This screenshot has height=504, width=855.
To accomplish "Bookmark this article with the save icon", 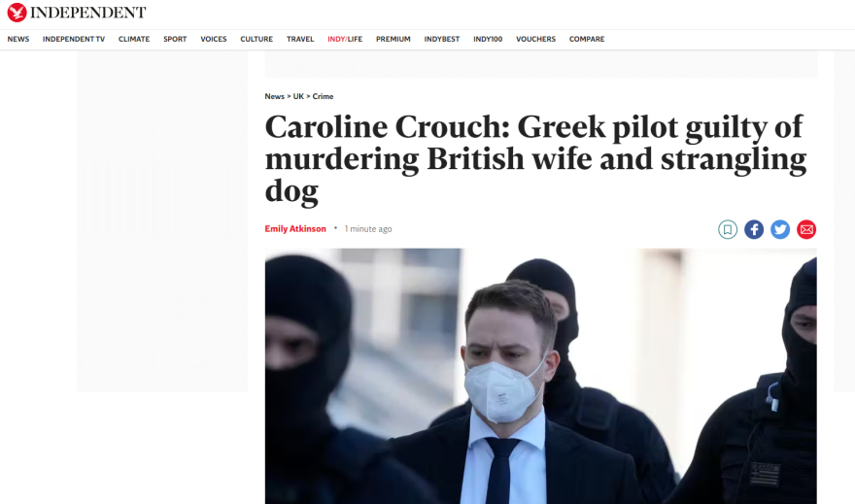I will click(728, 229).
